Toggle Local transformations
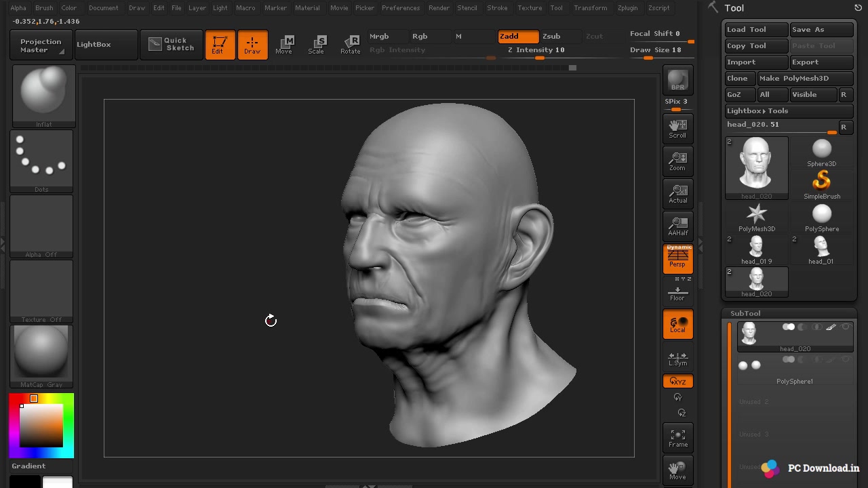The height and width of the screenshot is (488, 868). click(677, 325)
